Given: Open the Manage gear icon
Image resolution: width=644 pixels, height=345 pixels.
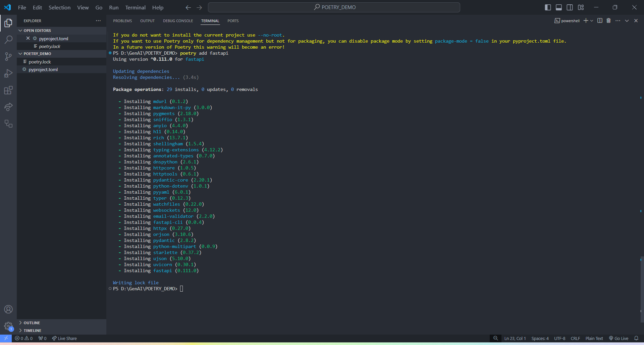Looking at the screenshot, I should coord(8,326).
